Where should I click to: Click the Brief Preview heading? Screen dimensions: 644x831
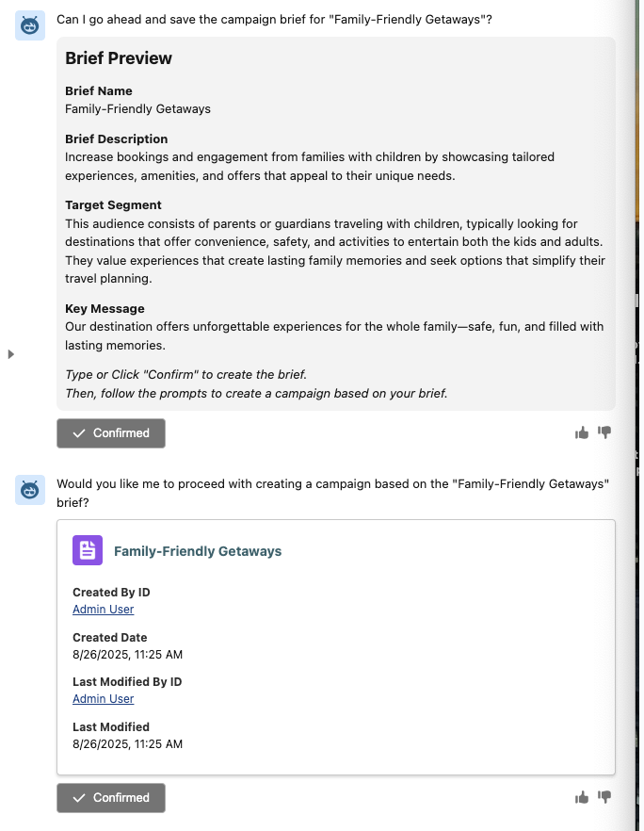tap(119, 58)
